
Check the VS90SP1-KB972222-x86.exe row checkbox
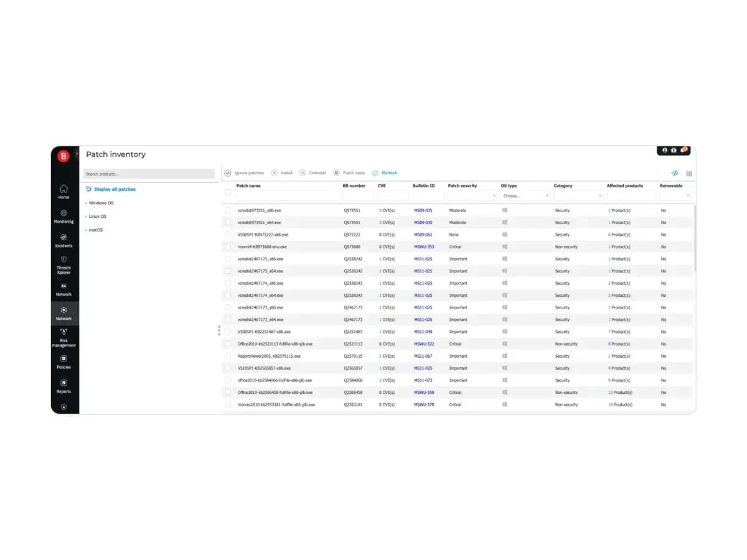coord(228,235)
